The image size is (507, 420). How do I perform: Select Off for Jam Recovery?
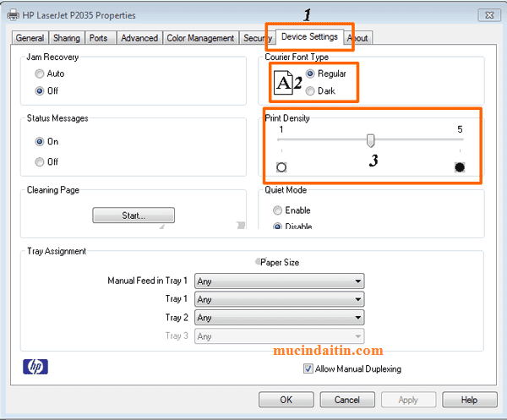coord(46,91)
